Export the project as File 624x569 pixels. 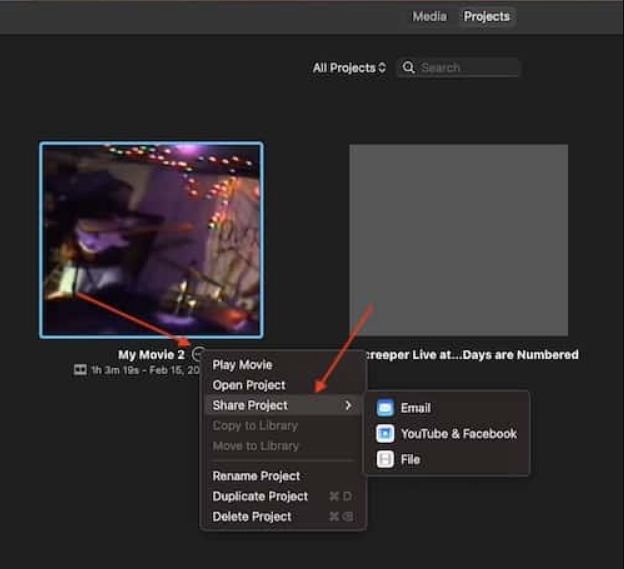pos(447,460)
